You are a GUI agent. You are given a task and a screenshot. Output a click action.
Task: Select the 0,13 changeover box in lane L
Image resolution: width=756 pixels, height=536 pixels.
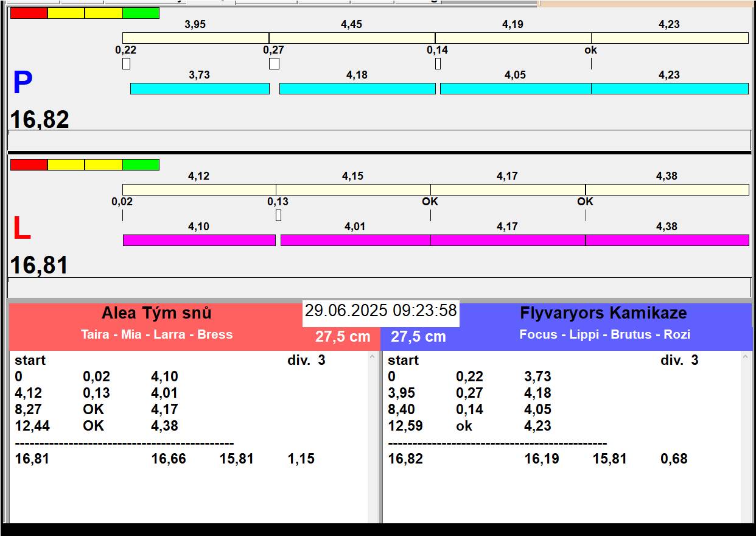(x=278, y=215)
